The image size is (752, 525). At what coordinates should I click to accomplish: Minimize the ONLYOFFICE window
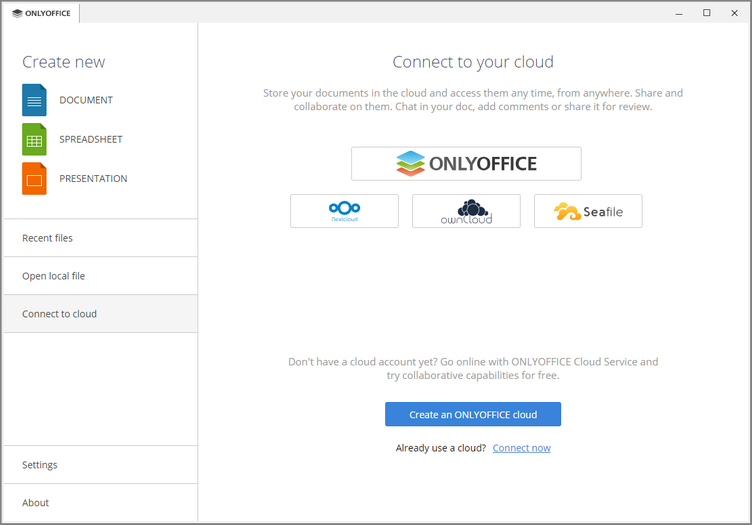679,13
